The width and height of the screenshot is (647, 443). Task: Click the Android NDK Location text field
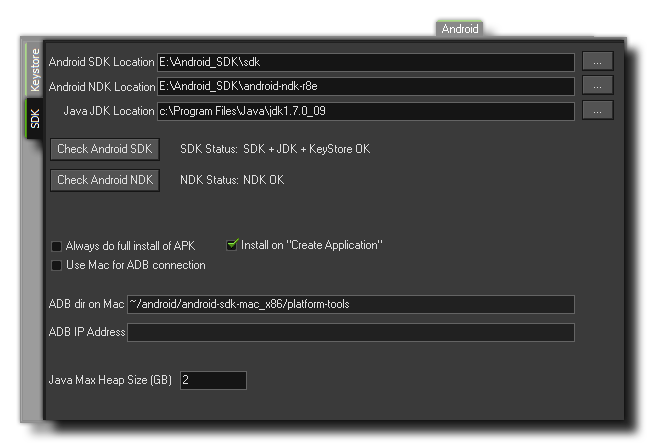coord(365,87)
